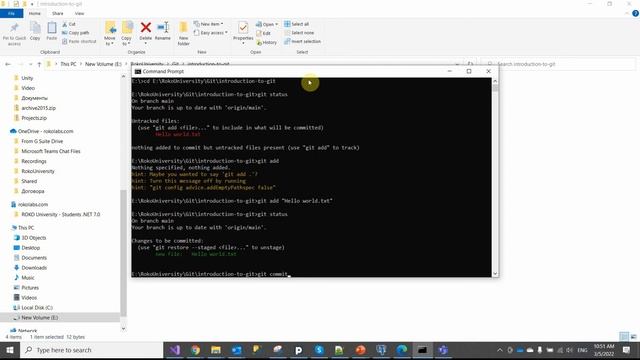Switch to the Home ribbon tab
This screenshot has width=640, height=360.
click(35, 13)
